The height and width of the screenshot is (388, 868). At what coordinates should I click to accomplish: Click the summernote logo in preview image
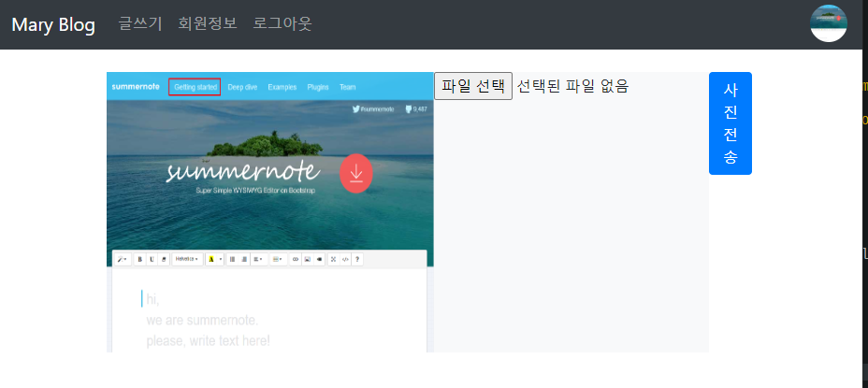pyautogui.click(x=136, y=87)
